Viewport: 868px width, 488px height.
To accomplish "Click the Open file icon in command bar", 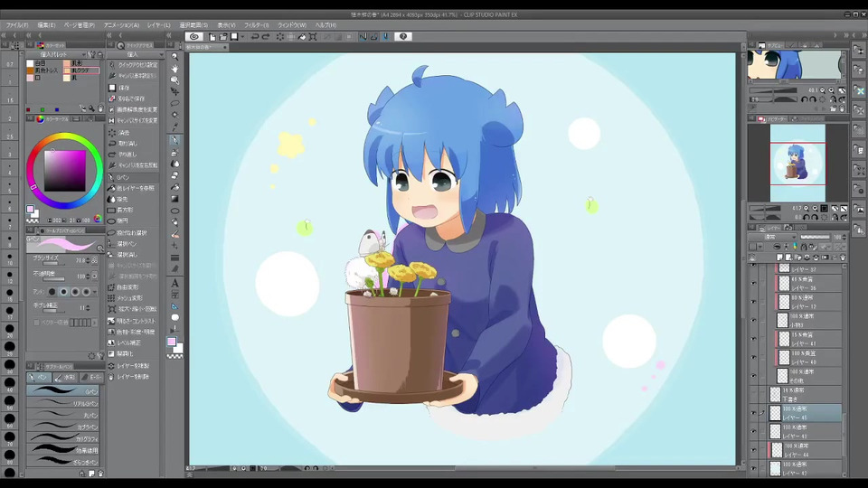I will [223, 36].
